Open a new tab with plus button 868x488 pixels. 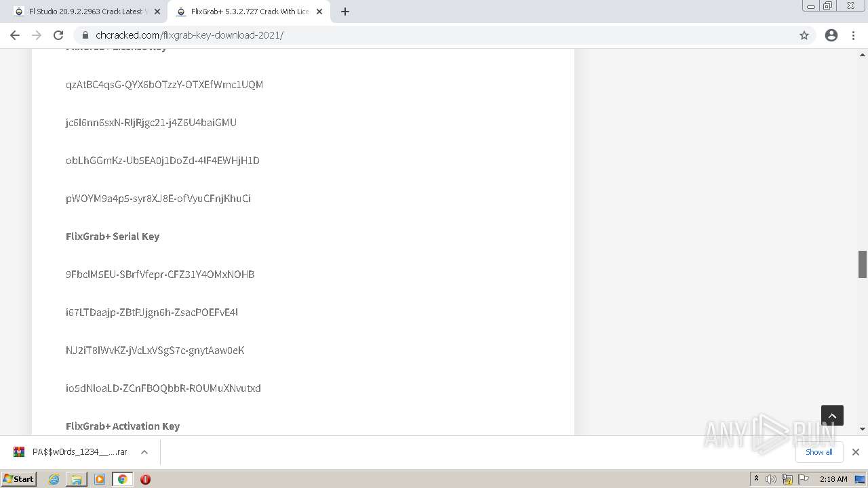coord(344,12)
